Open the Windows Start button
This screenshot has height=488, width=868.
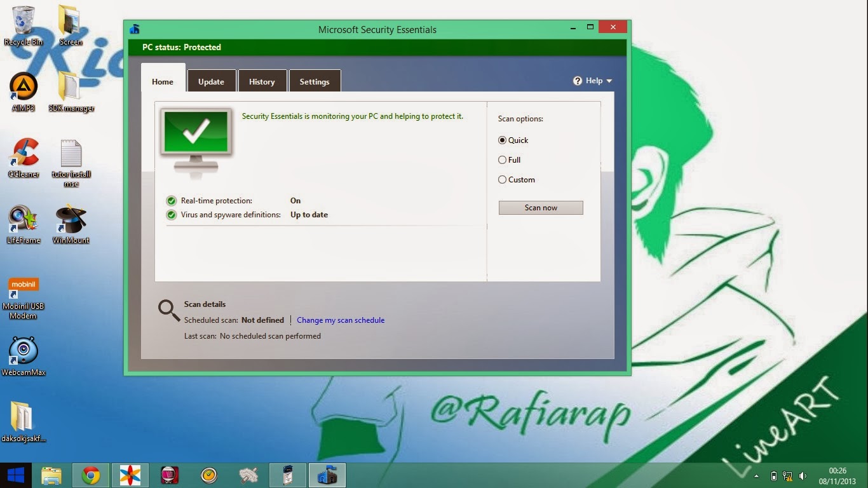[16, 475]
